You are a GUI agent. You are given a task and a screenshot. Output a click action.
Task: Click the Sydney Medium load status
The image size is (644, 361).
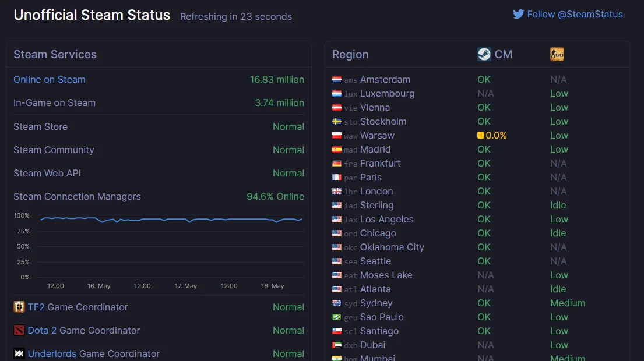pyautogui.click(x=568, y=303)
